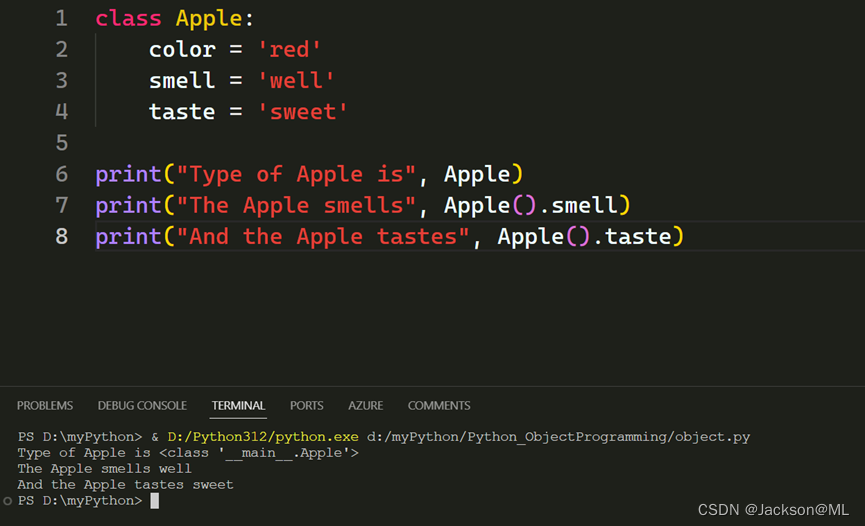Screen dimensions: 865x526
Task: Click the terminal command decoration circle
Action: 7,500
